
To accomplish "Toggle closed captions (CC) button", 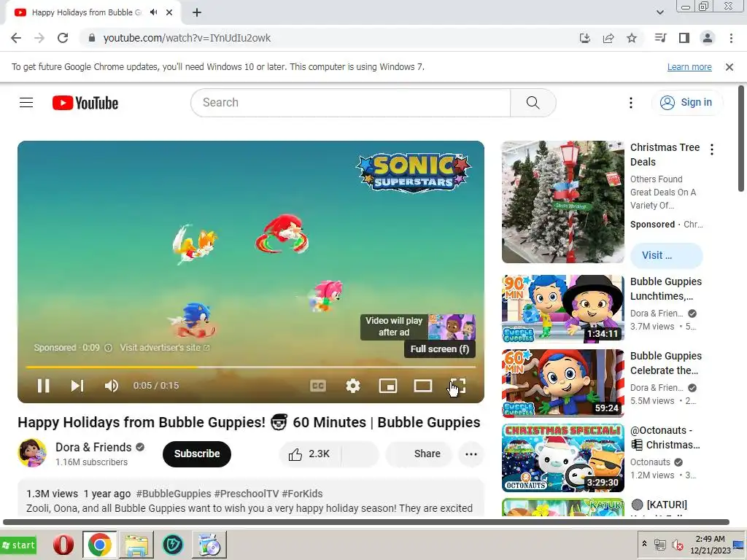I will click(318, 386).
